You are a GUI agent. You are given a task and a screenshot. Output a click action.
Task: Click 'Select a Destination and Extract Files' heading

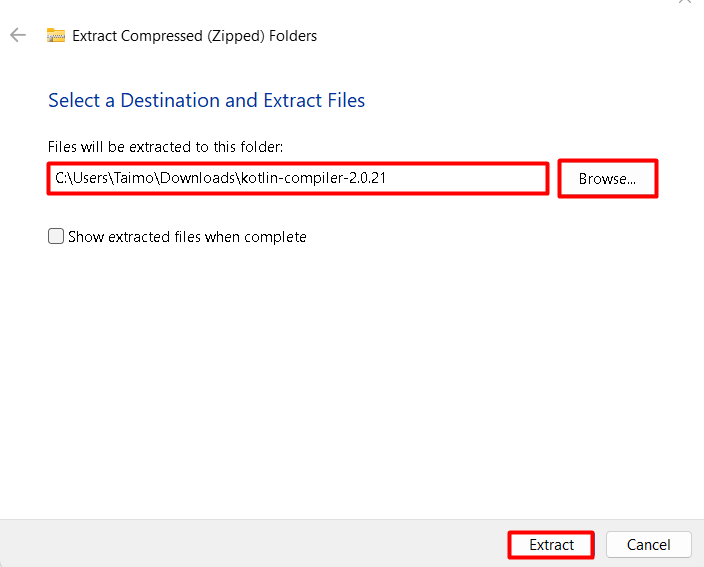(207, 100)
